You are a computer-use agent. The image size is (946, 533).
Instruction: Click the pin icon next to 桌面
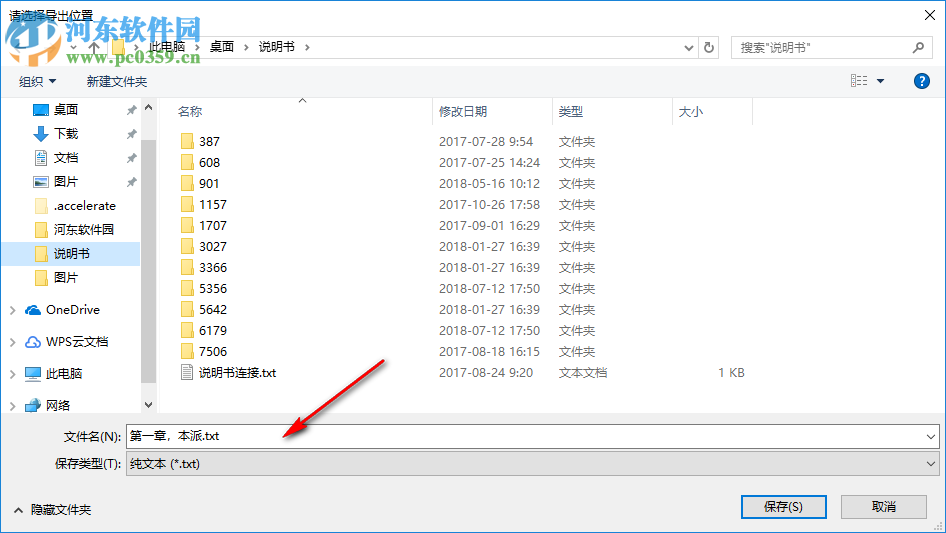click(x=131, y=110)
